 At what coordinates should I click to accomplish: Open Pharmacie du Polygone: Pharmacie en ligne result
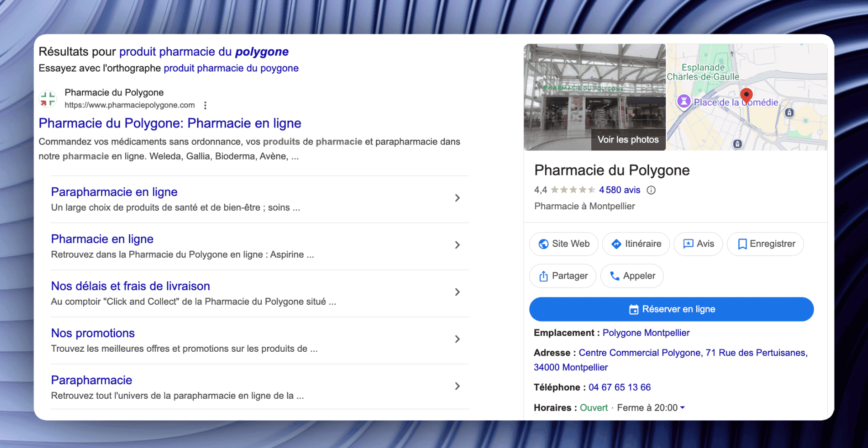[x=170, y=123]
